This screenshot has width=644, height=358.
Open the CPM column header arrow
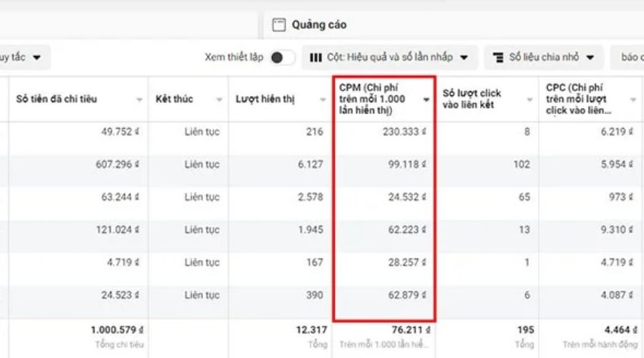pyautogui.click(x=426, y=100)
